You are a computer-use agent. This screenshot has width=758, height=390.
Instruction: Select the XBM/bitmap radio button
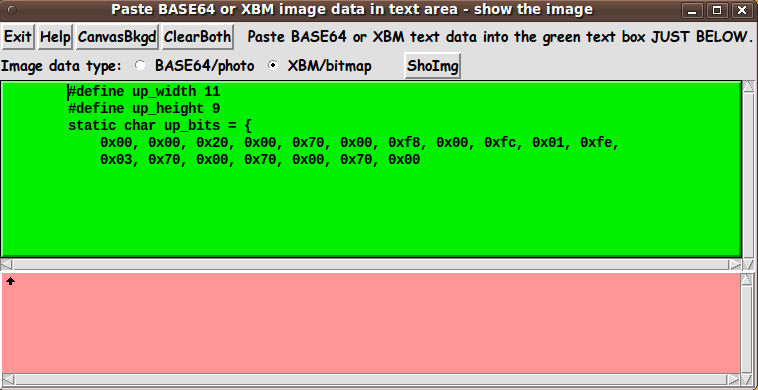(x=273, y=65)
